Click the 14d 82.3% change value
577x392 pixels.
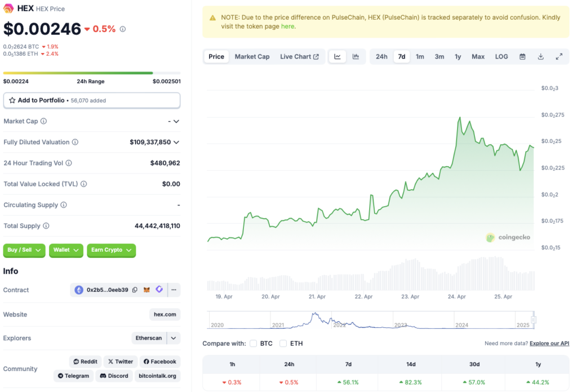[x=411, y=382]
